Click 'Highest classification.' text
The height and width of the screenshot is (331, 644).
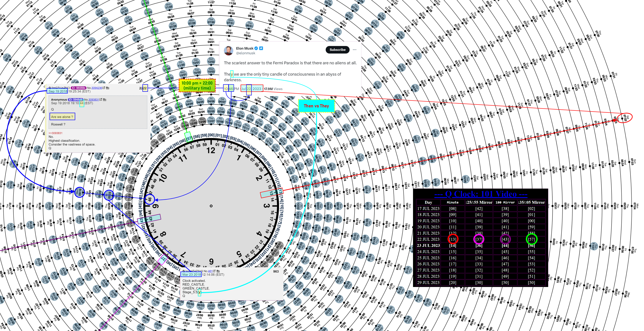pyautogui.click(x=64, y=141)
